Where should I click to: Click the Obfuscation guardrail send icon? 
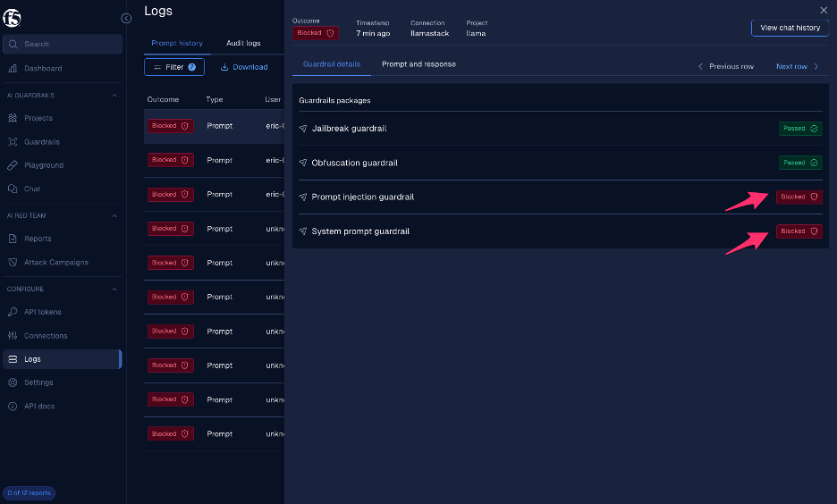click(302, 163)
